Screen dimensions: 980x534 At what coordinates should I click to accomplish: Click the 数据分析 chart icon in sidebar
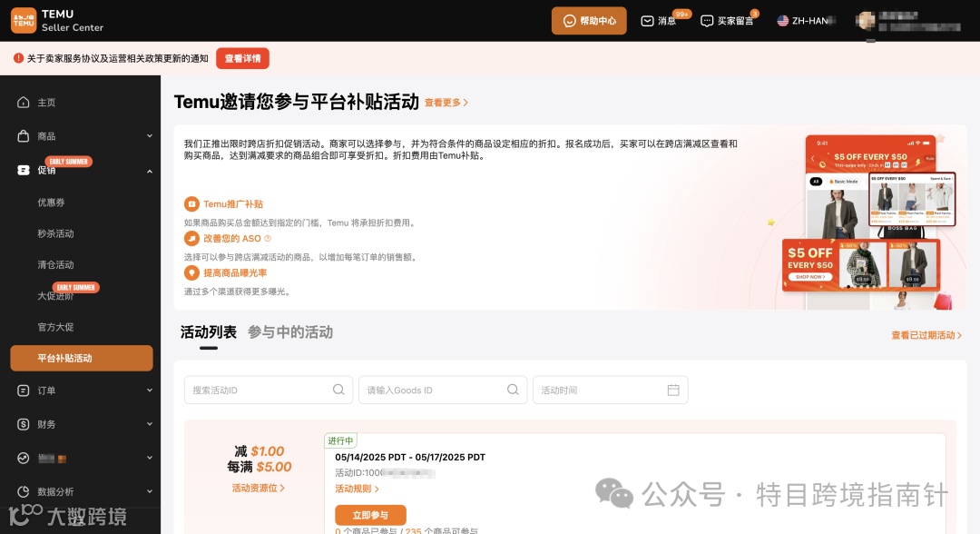coord(23,491)
